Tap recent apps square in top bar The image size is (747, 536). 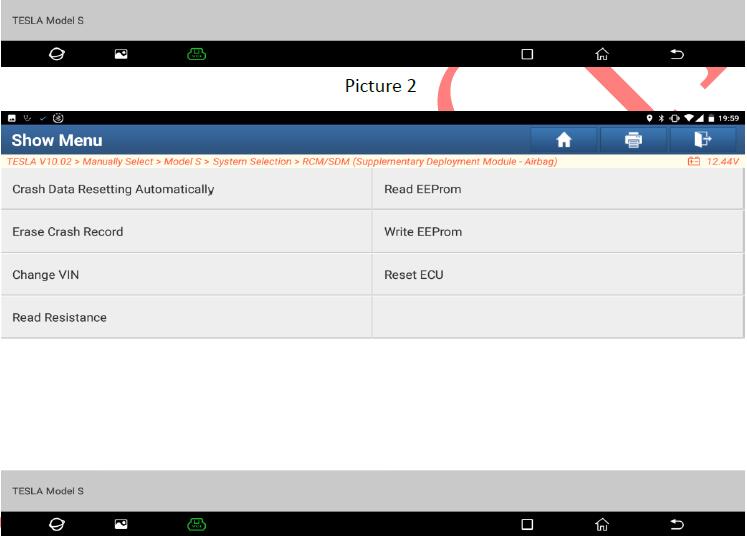tap(527, 54)
